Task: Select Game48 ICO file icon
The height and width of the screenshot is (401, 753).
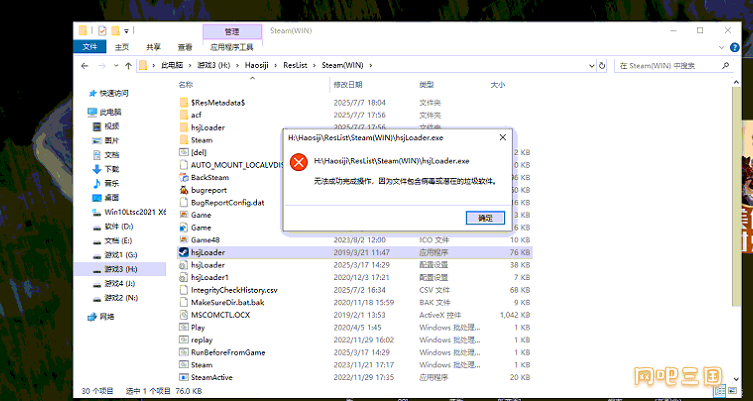Action: pos(183,240)
